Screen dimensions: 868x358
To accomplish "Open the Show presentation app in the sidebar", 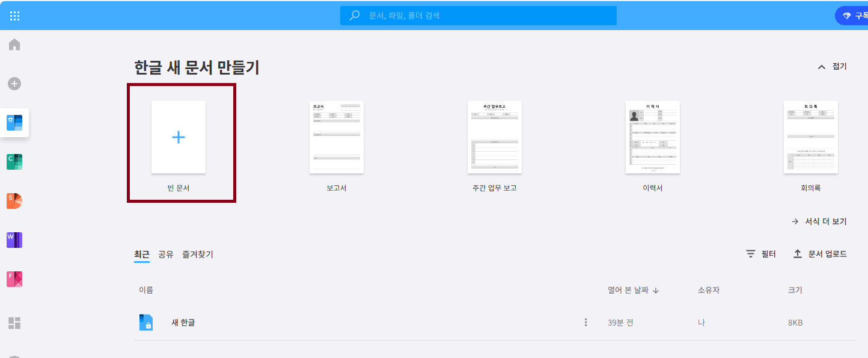I will pos(14,201).
